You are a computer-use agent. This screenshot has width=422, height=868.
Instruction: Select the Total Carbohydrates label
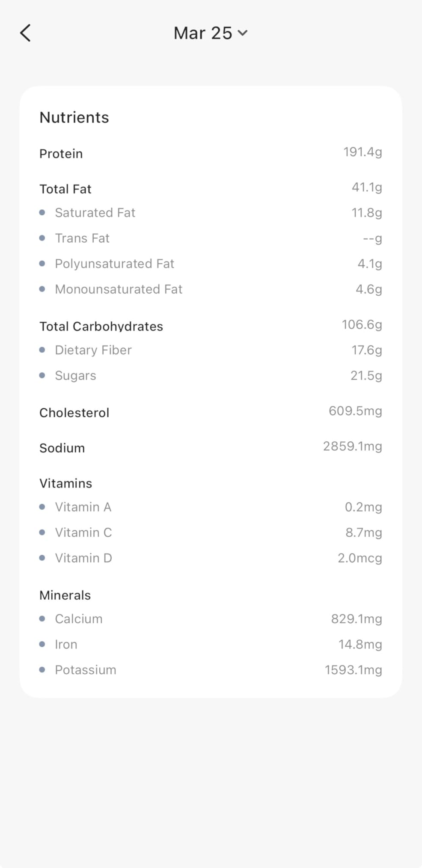[x=101, y=327]
